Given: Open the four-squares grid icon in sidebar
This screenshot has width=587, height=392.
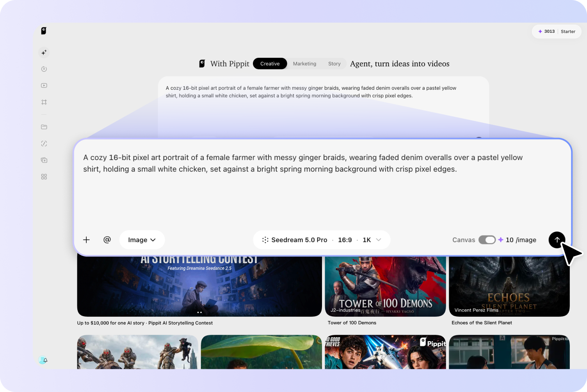Looking at the screenshot, I should point(44,177).
